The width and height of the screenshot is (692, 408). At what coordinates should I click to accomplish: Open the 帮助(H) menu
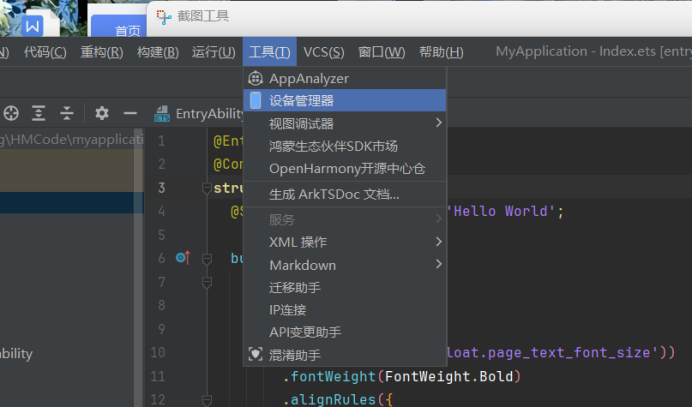point(441,52)
